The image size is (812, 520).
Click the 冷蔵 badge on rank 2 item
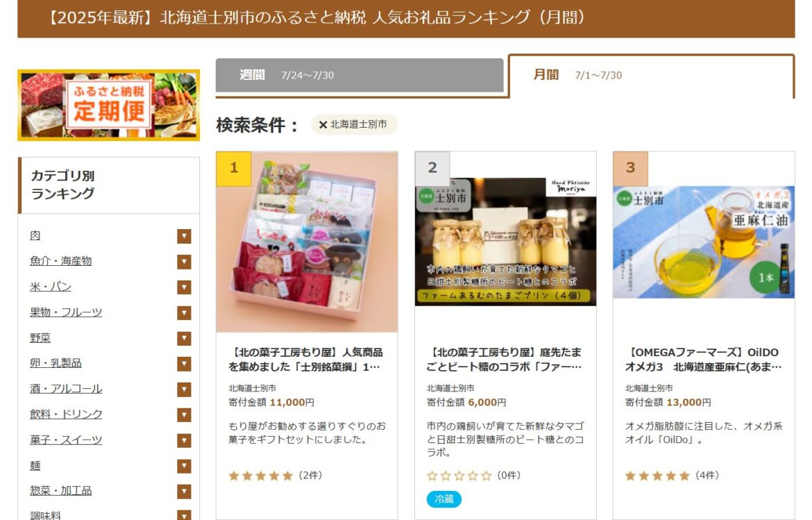[444, 499]
